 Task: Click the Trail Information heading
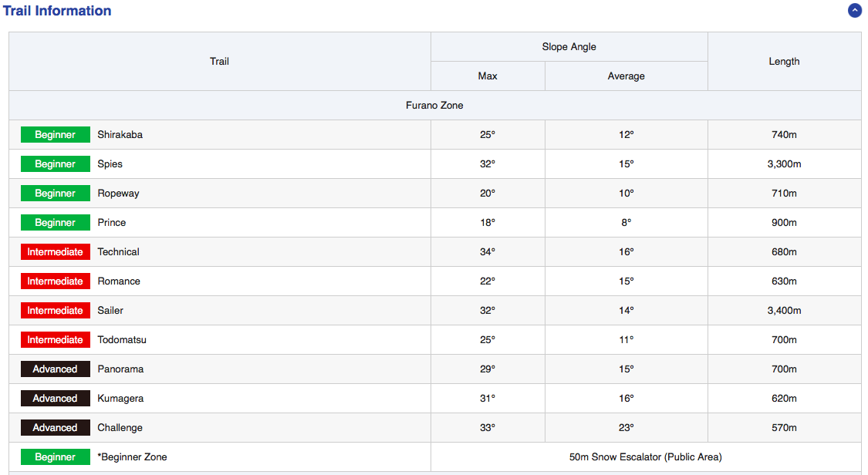[57, 11]
